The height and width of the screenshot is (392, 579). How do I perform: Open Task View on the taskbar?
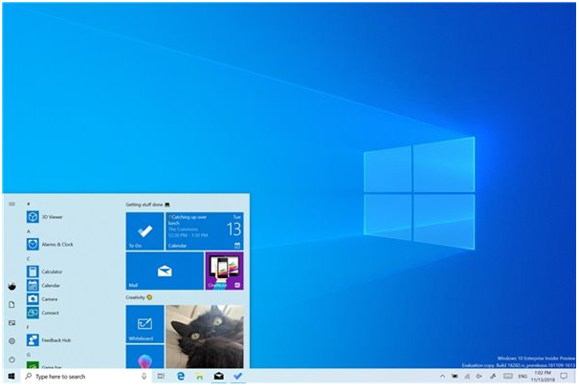point(161,376)
